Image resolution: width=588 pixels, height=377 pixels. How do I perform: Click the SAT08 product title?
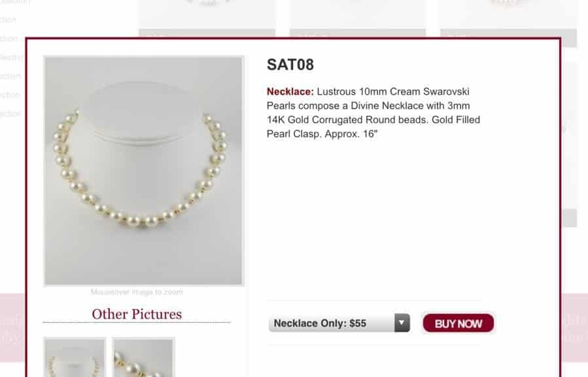[x=290, y=65]
